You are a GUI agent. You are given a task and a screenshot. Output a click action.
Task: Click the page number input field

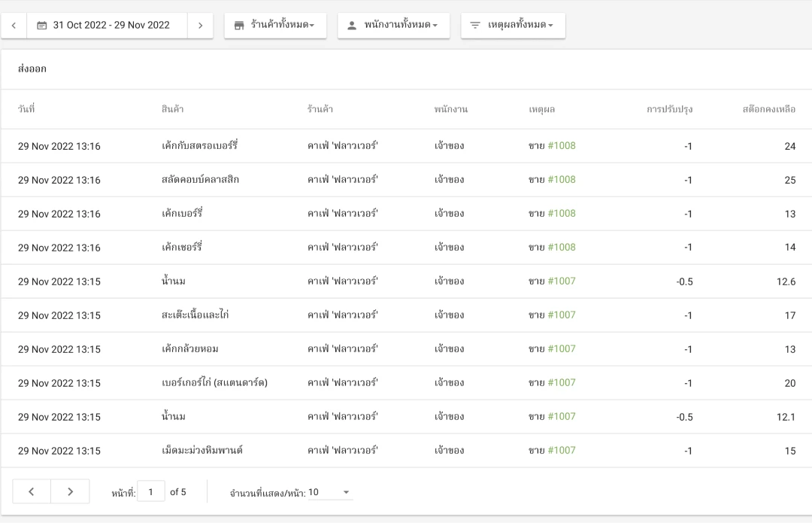[151, 492]
